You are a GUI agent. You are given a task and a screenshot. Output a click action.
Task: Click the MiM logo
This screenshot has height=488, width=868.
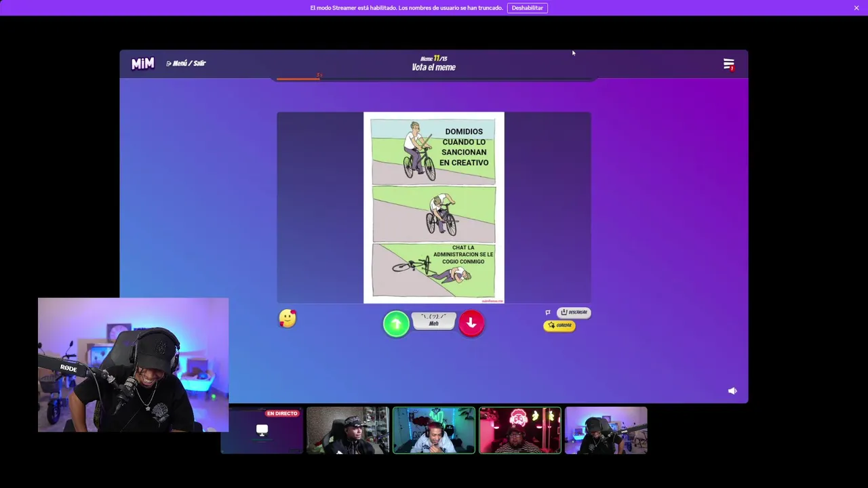coord(142,63)
